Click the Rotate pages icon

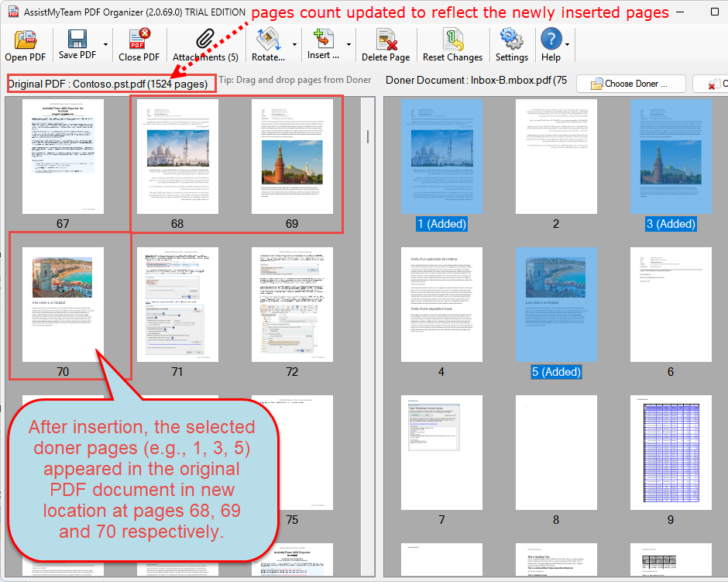click(267, 39)
